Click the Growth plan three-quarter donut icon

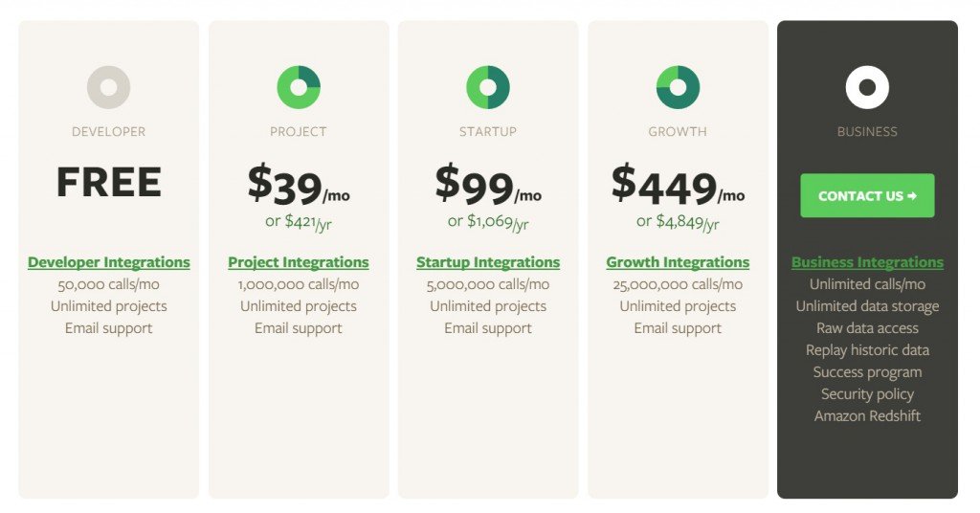[679, 87]
